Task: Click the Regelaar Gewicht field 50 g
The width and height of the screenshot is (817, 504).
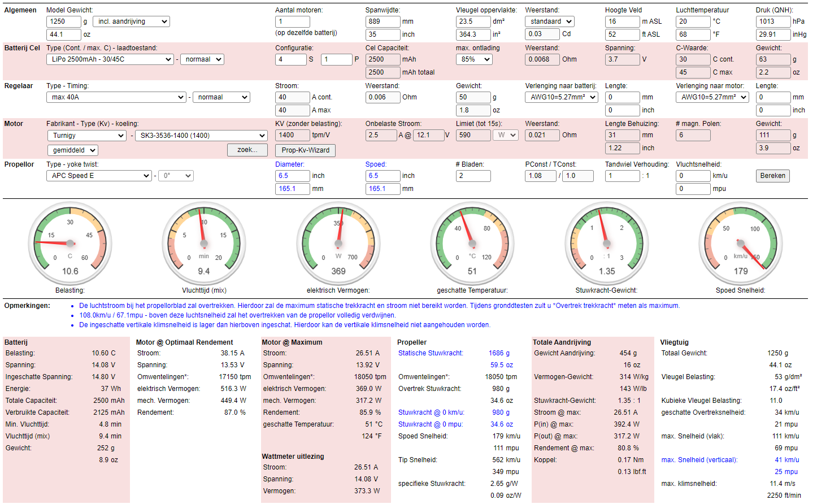Action: [x=473, y=97]
